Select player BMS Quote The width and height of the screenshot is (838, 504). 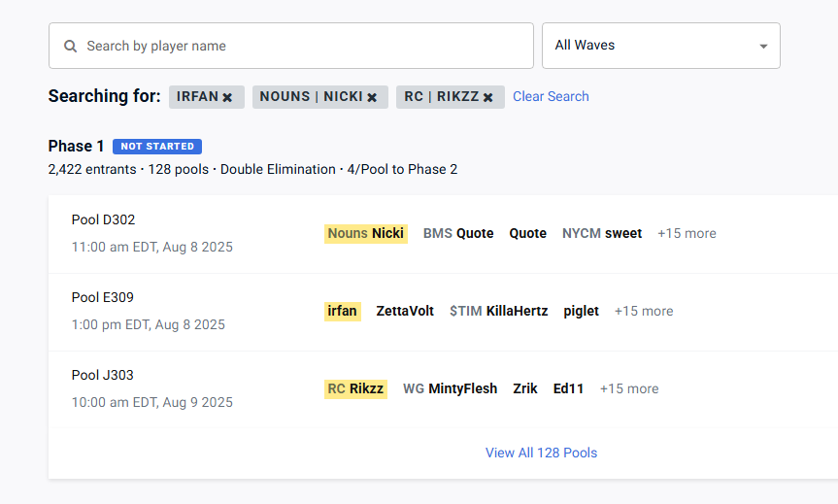pyautogui.click(x=458, y=234)
